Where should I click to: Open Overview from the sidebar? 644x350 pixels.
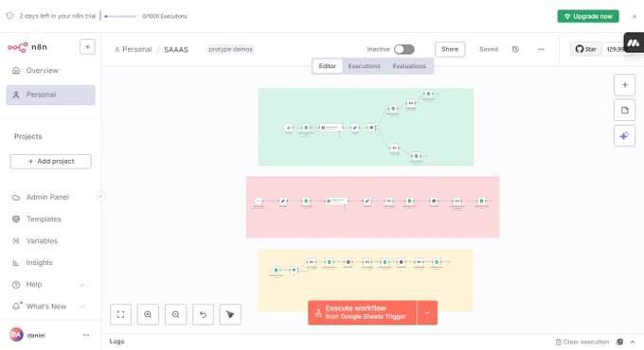pos(50,71)
